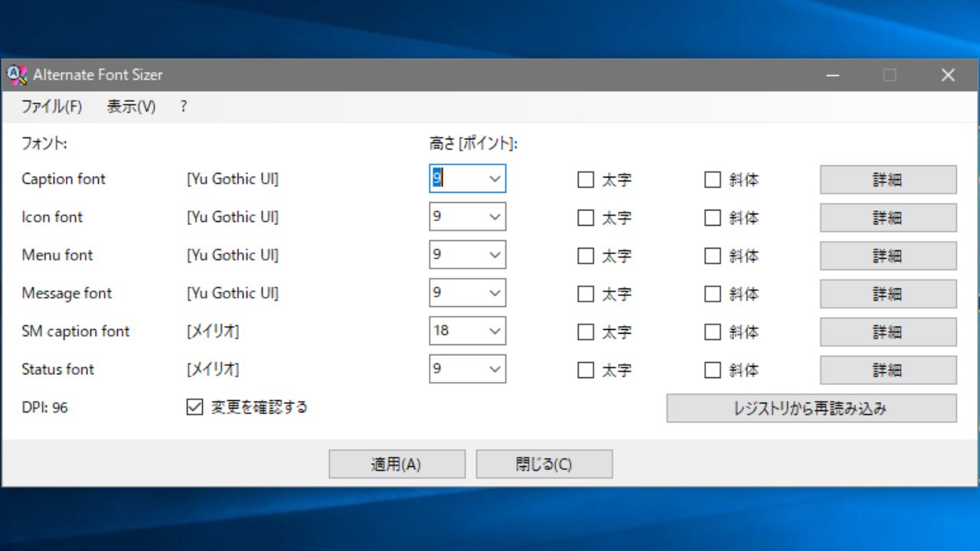Click the 高さ [ポイント]: header
The height and width of the screenshot is (551, 980).
473,143
